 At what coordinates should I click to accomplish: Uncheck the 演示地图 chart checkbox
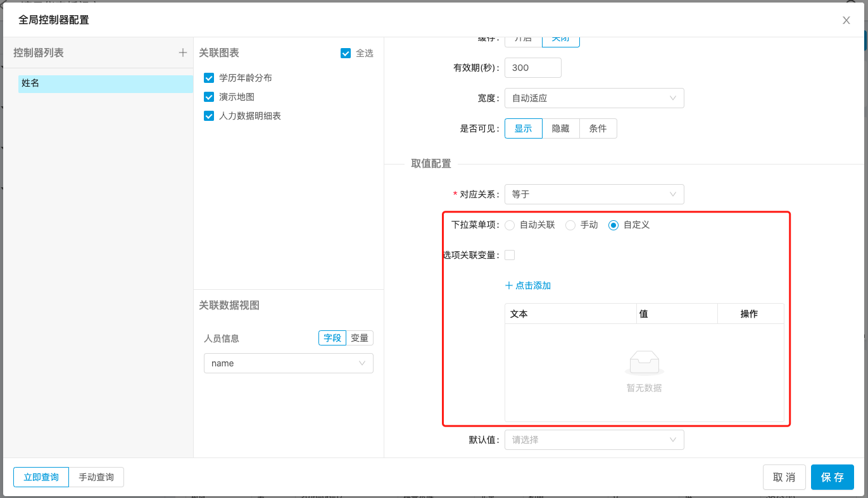click(209, 97)
